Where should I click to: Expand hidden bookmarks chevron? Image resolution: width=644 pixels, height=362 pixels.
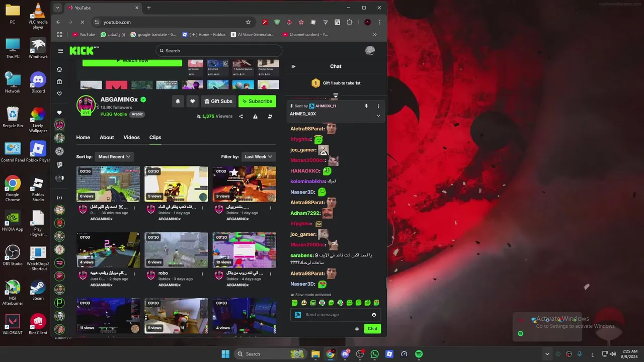tap(375, 35)
